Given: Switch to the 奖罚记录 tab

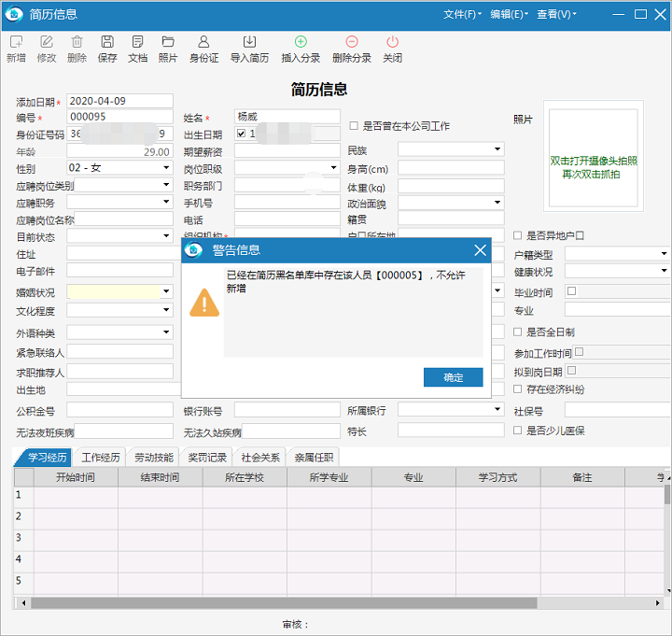Looking at the screenshot, I should 207,458.
